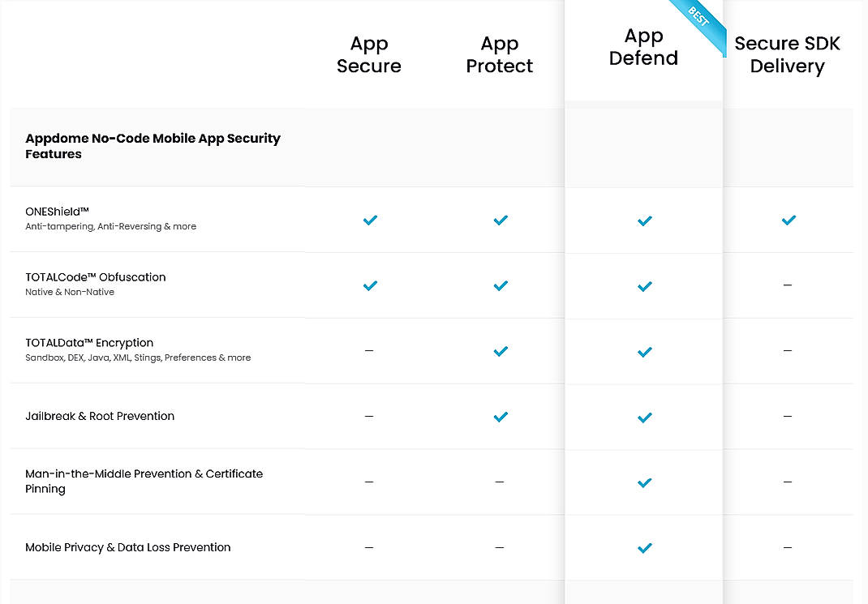Click Jailbreak & Root Prevention feature label
The height and width of the screenshot is (604, 868).
click(100, 416)
